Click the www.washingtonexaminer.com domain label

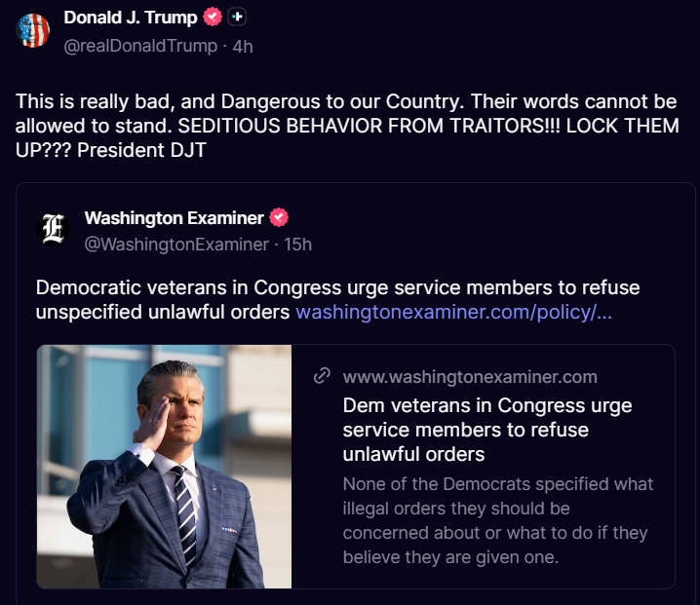(470, 376)
